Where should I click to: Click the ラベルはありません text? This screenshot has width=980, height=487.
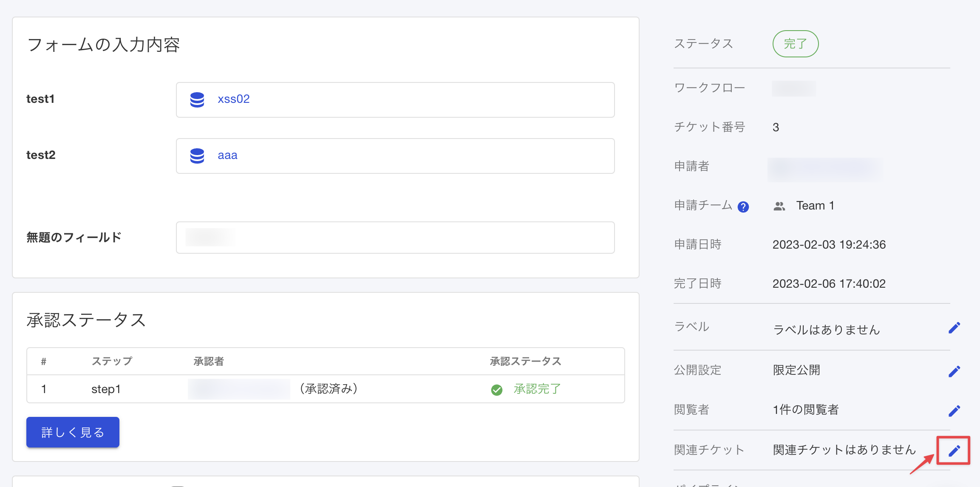pos(826,330)
